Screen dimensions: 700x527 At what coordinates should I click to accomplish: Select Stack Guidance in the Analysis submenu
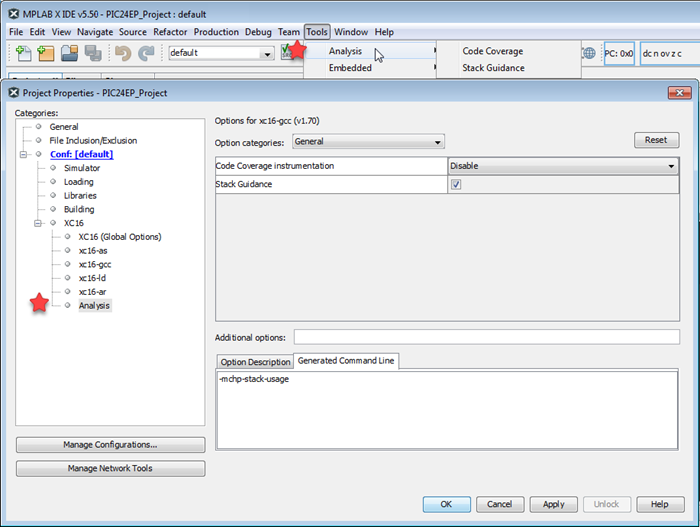pos(492,68)
